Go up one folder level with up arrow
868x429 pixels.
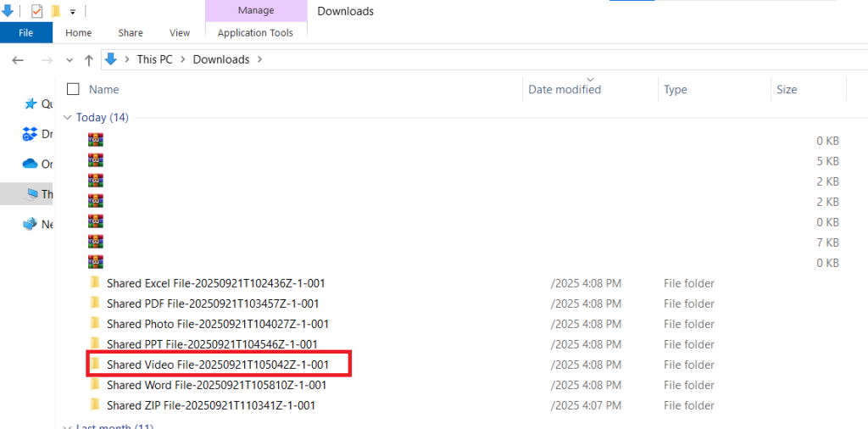click(x=89, y=60)
